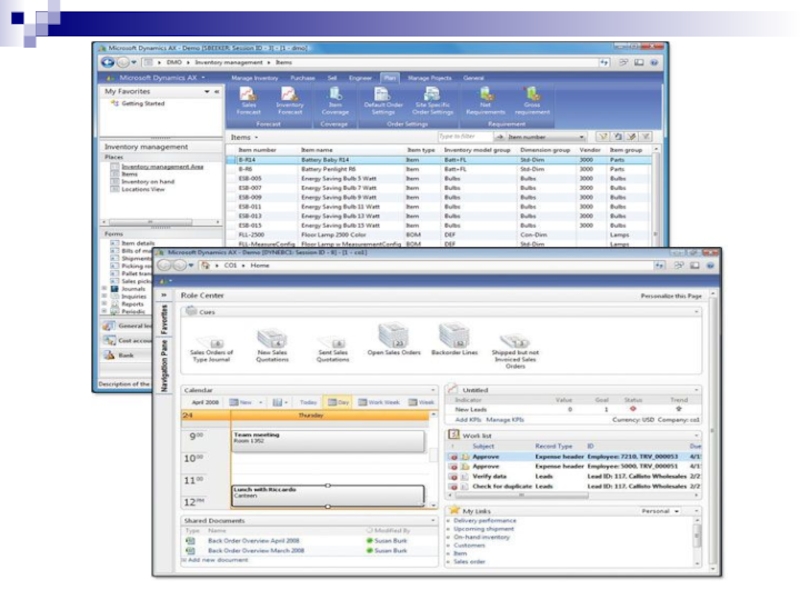Click the back arrow in the Items window
The height and width of the screenshot is (600, 800).
coord(108,62)
